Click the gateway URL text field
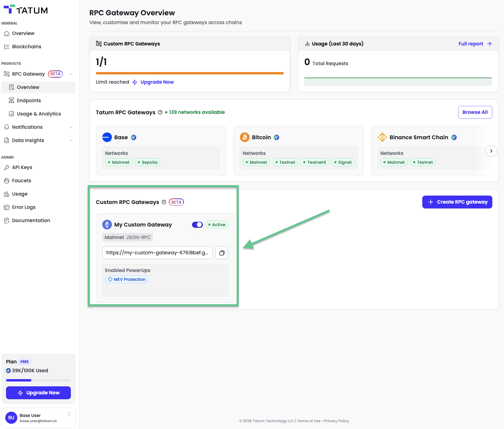This screenshot has height=429, width=504. 157,253
